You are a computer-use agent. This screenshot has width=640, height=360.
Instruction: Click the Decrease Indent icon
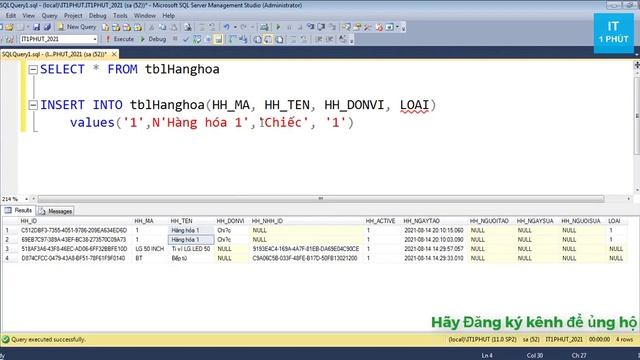coord(318,39)
